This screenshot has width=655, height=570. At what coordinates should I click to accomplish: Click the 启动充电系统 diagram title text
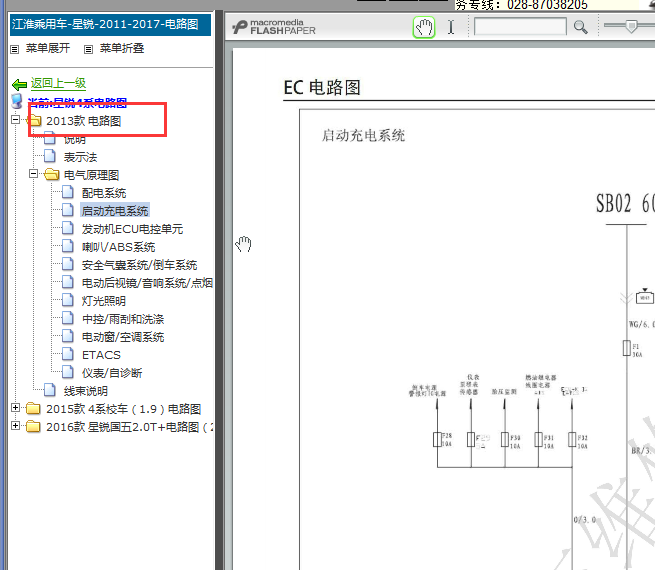[363, 135]
